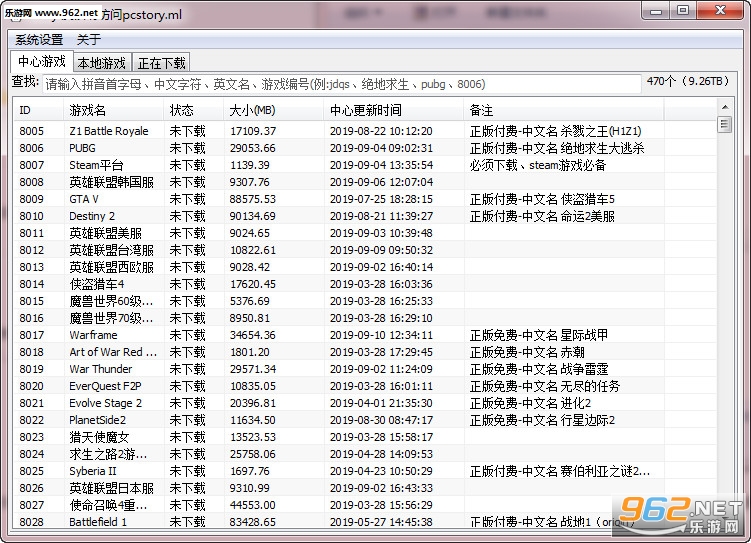
Task: Minimize the window
Action: [656, 11]
